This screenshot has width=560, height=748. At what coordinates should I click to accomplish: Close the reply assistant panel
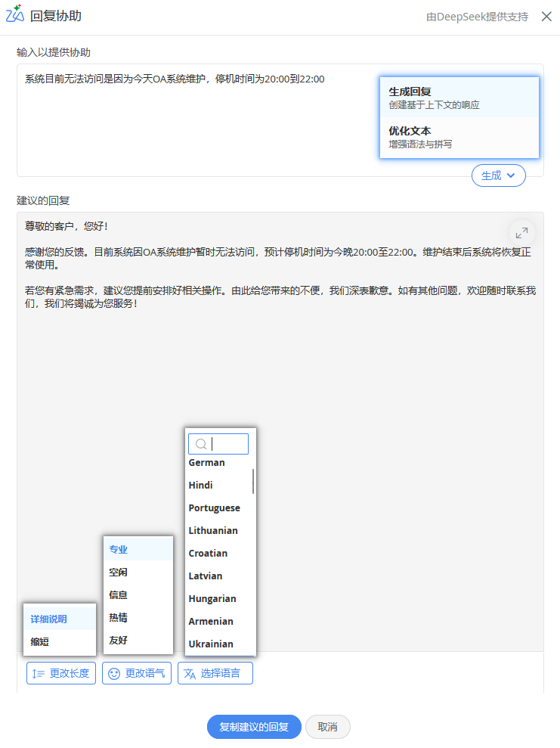pos(546,16)
